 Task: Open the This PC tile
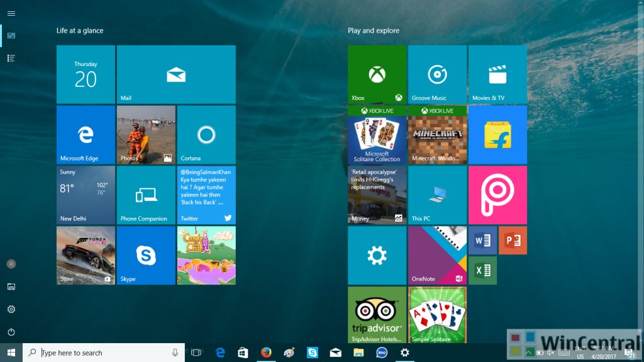[x=438, y=195]
